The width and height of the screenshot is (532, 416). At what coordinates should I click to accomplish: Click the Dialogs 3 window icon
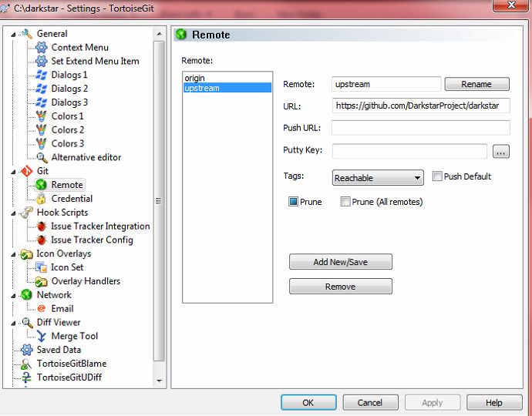(x=42, y=102)
